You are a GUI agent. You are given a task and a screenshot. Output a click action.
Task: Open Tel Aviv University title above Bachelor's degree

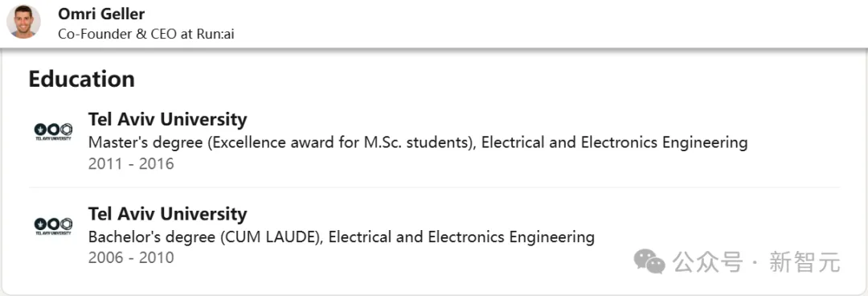pyautogui.click(x=168, y=214)
